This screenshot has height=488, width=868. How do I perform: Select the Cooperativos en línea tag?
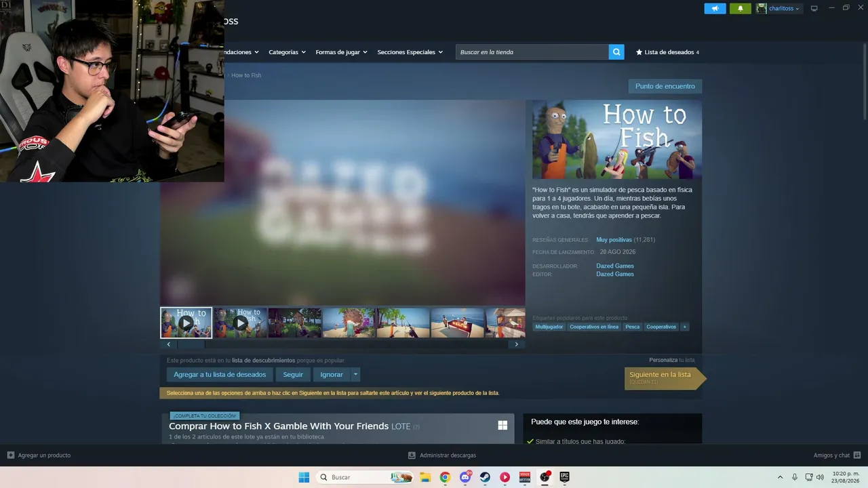(594, 327)
